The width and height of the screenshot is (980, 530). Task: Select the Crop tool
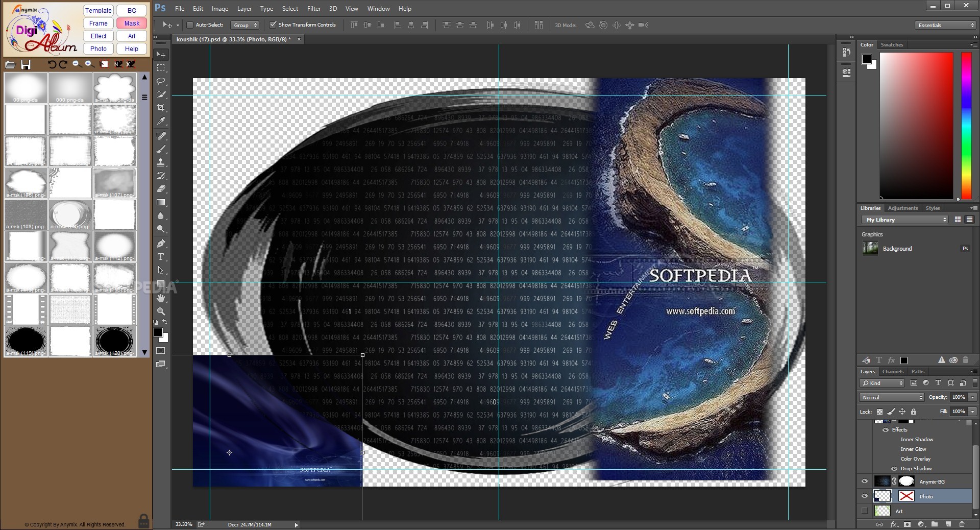click(161, 108)
